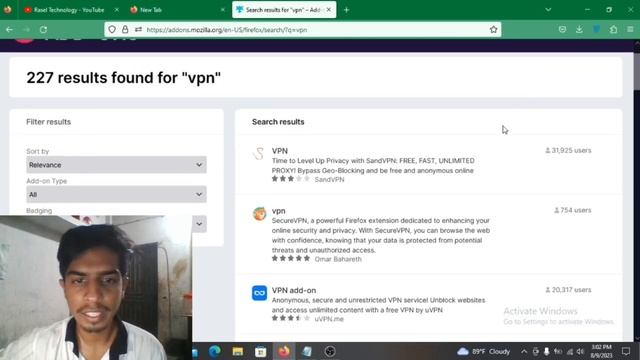
Task: Open Microsoft Edge from the taskbar
Action: tap(215, 351)
